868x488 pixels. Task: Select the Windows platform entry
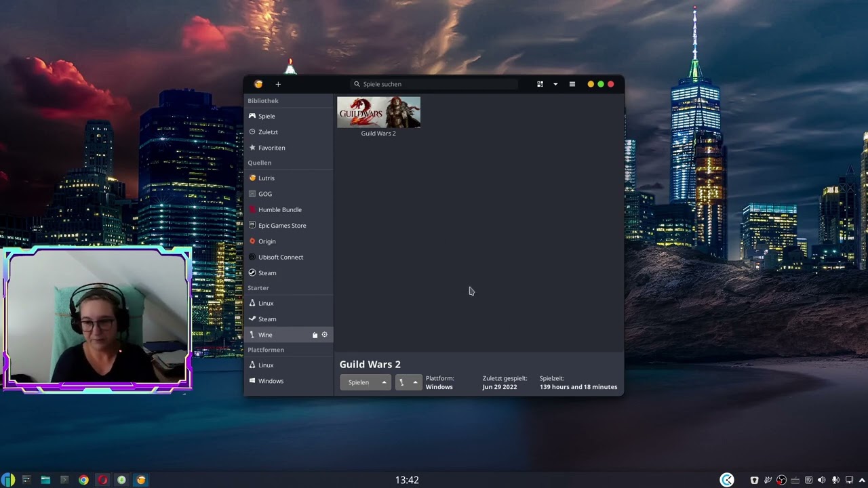289,381
